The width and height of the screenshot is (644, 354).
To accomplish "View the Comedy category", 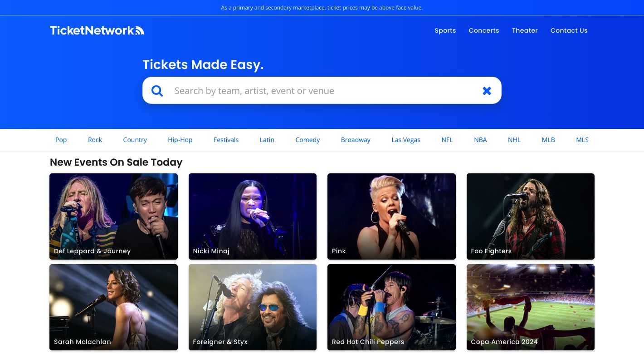I will tap(307, 140).
